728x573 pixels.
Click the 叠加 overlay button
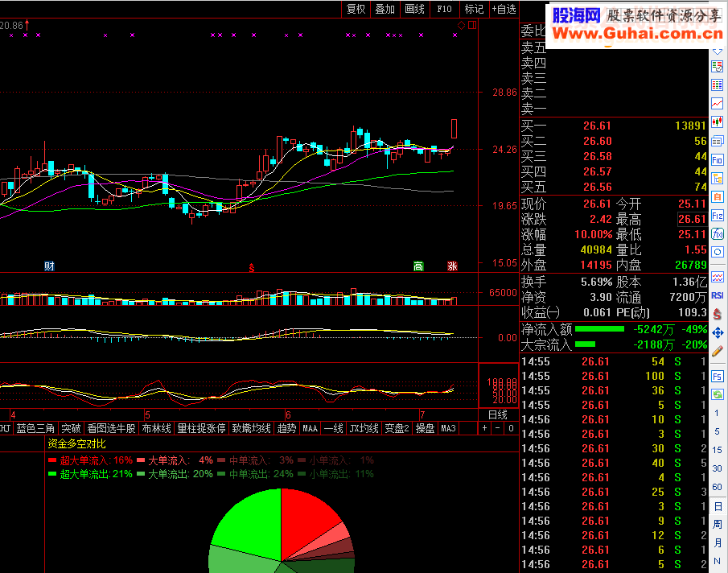(385, 9)
